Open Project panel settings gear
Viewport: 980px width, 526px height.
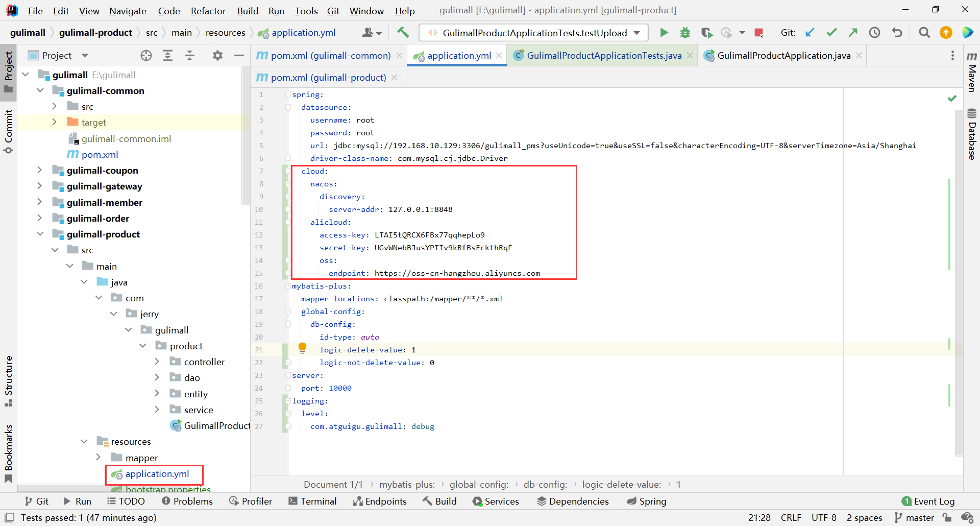(217, 55)
